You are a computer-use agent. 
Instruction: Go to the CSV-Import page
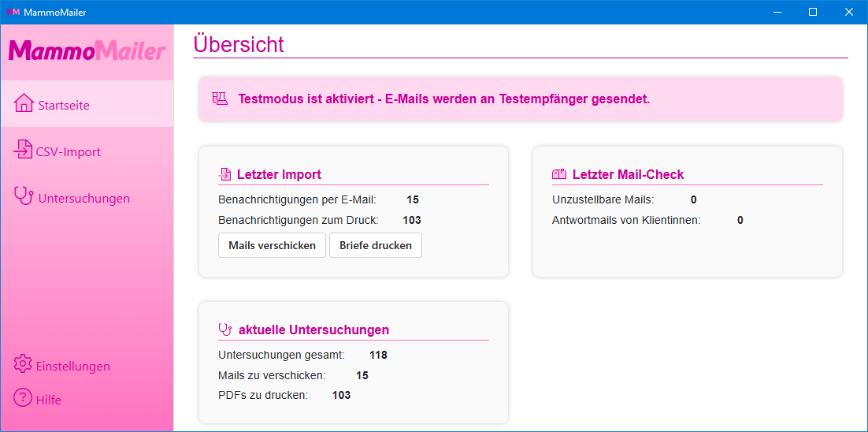68,151
